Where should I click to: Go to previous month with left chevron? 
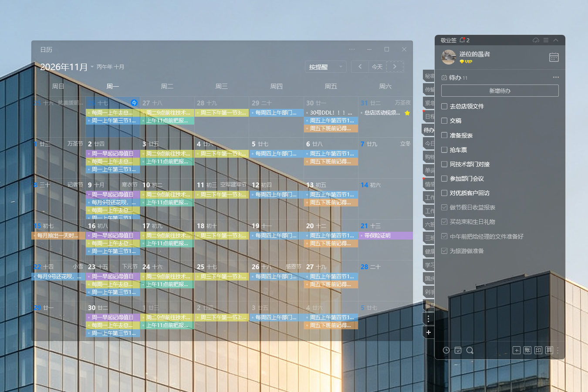[360, 67]
